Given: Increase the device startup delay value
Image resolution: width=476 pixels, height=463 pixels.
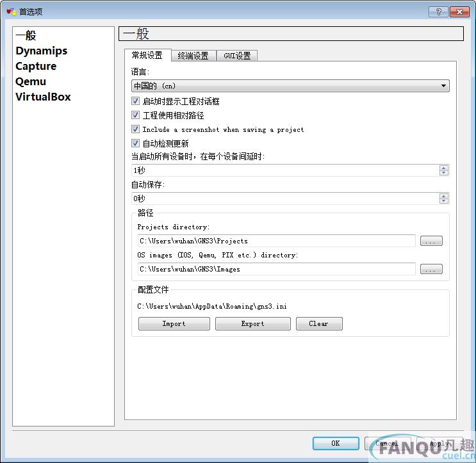Looking at the screenshot, I should (x=444, y=168).
